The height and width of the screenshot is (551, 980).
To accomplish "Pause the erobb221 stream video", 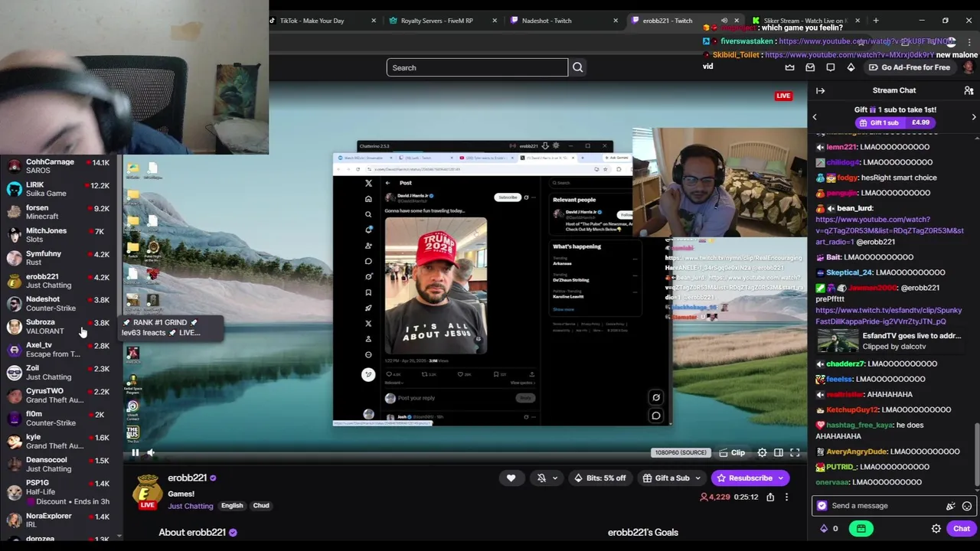I will (135, 452).
